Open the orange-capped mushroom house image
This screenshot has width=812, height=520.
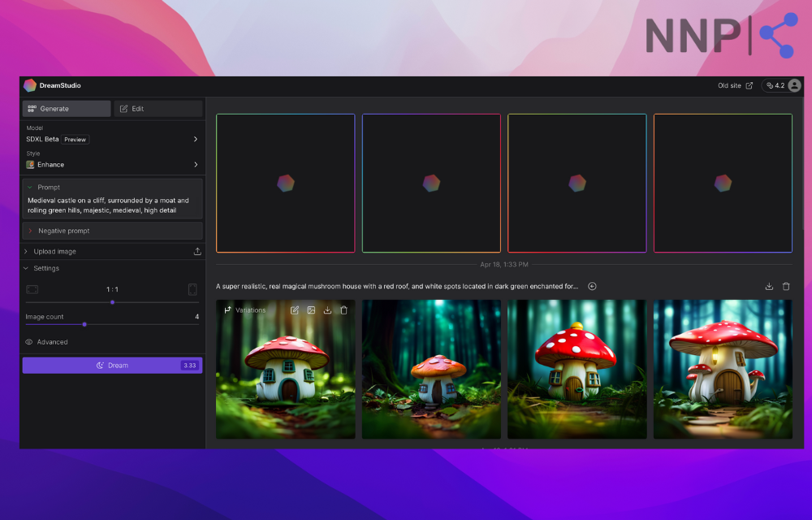(x=431, y=370)
